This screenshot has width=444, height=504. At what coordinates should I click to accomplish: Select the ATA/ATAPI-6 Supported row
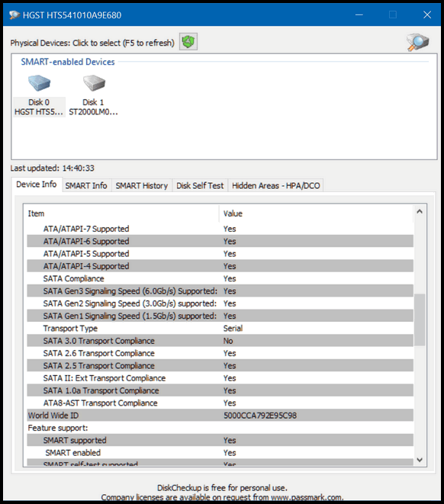tap(220, 242)
